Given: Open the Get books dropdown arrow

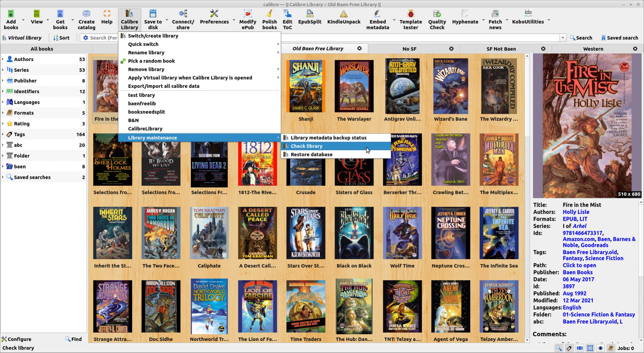Looking at the screenshot, I should pos(72,20).
